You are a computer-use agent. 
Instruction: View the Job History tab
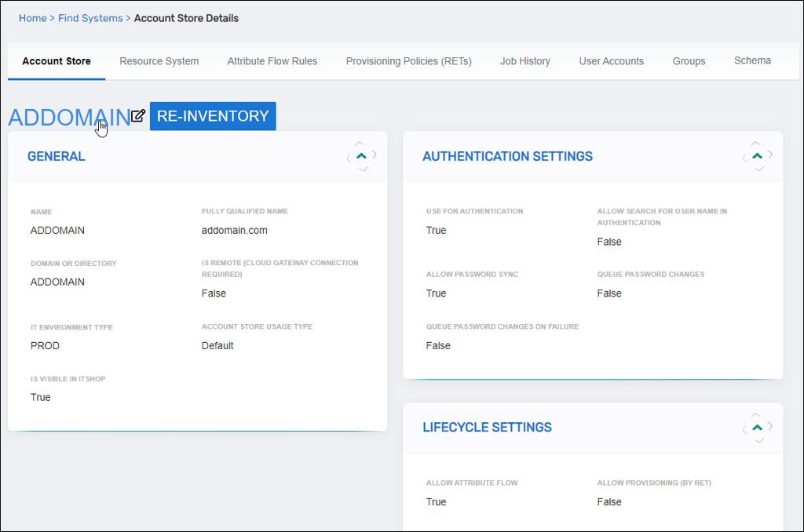524,61
